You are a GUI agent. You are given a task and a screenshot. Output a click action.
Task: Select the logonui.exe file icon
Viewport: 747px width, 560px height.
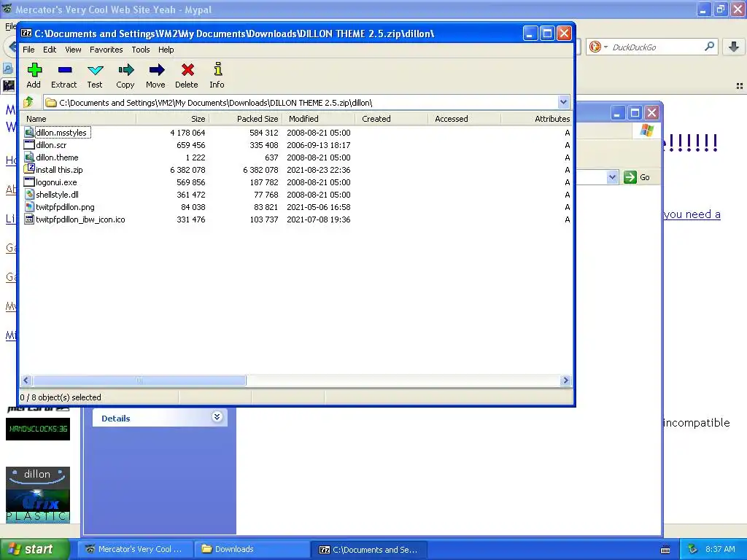point(29,182)
